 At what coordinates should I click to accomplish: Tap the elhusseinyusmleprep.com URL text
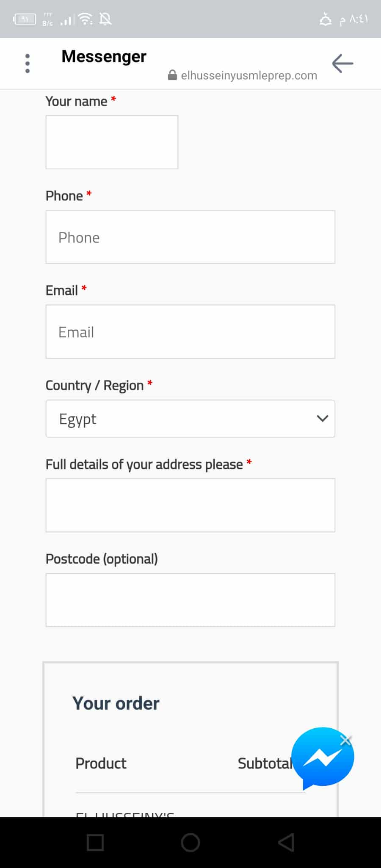tap(249, 75)
